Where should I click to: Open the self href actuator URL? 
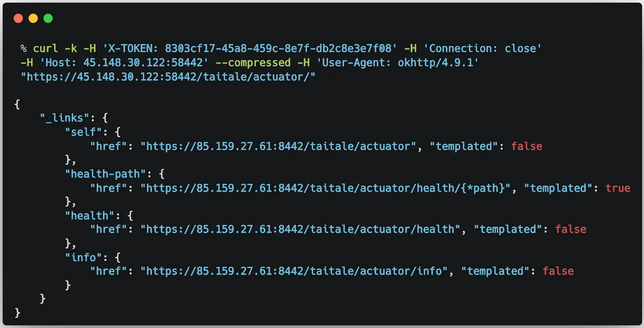tap(278, 146)
